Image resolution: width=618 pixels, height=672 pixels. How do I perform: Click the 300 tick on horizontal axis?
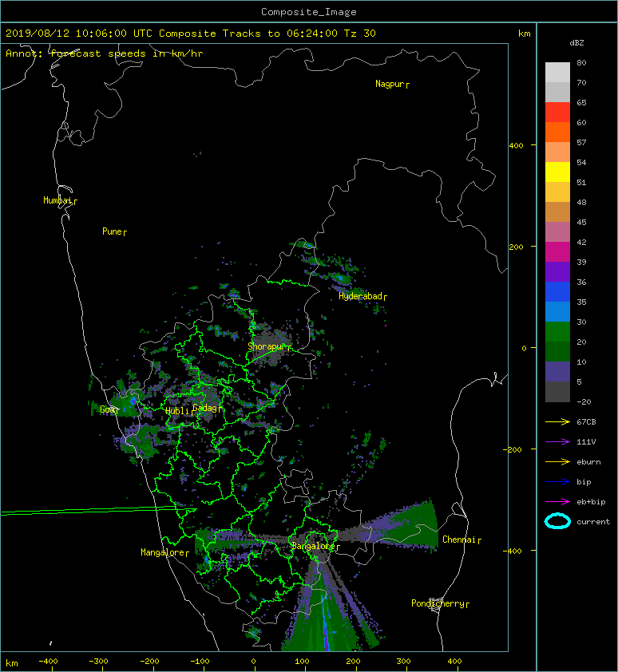(403, 662)
